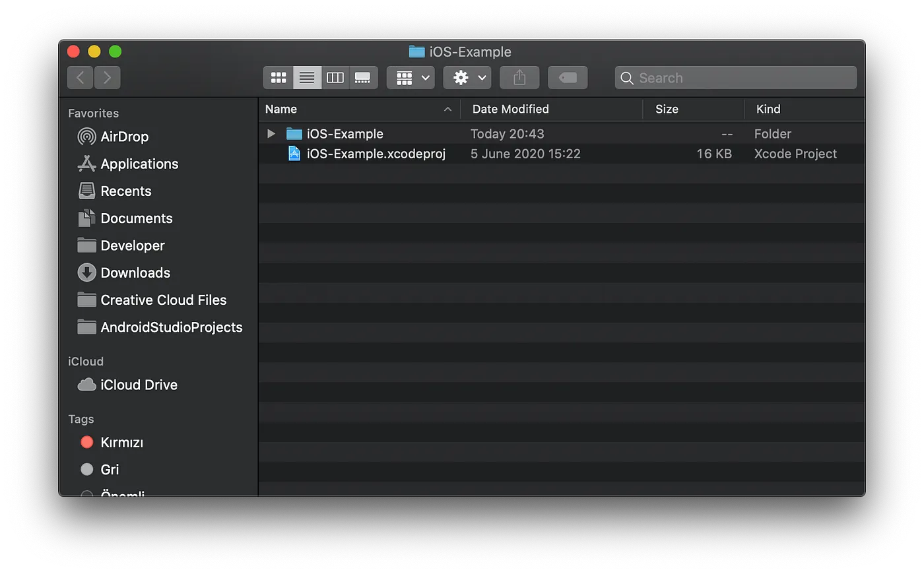Sort by the Size column header

pos(694,110)
